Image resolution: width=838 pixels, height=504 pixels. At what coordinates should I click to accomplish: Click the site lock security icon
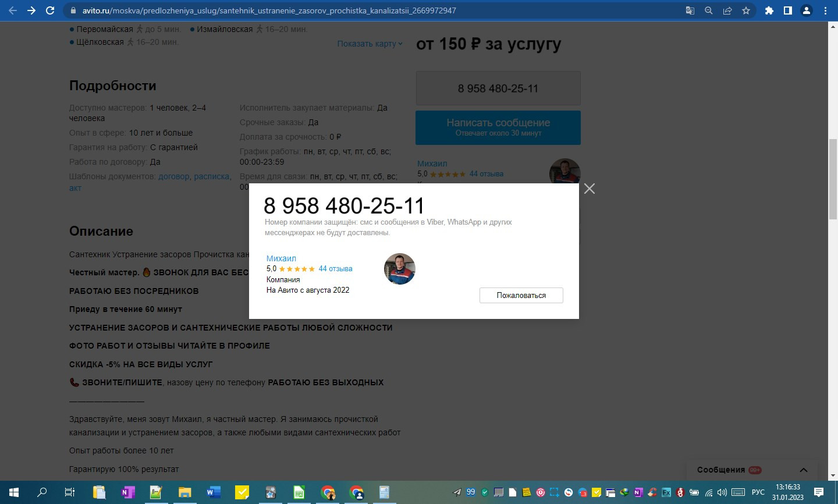tap(73, 10)
